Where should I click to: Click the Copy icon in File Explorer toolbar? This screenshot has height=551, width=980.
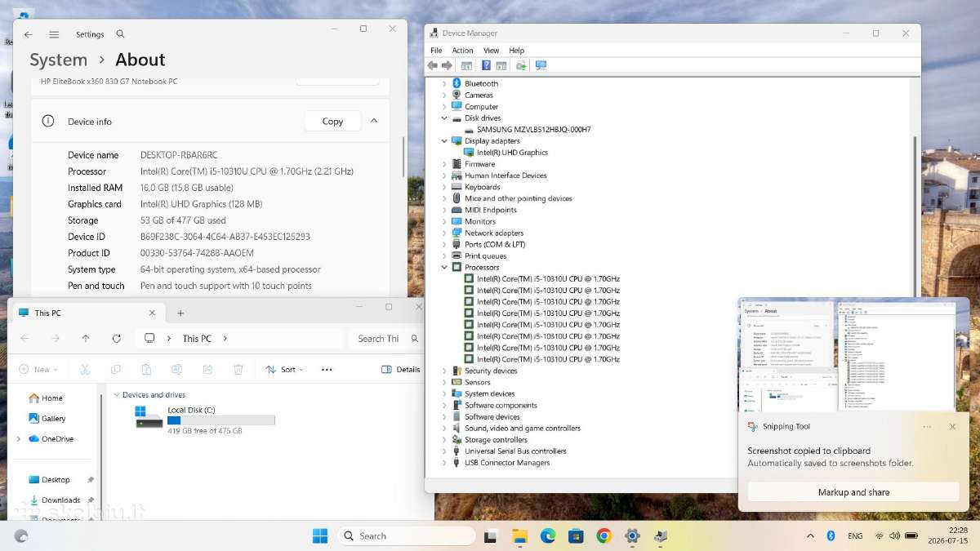pos(115,369)
